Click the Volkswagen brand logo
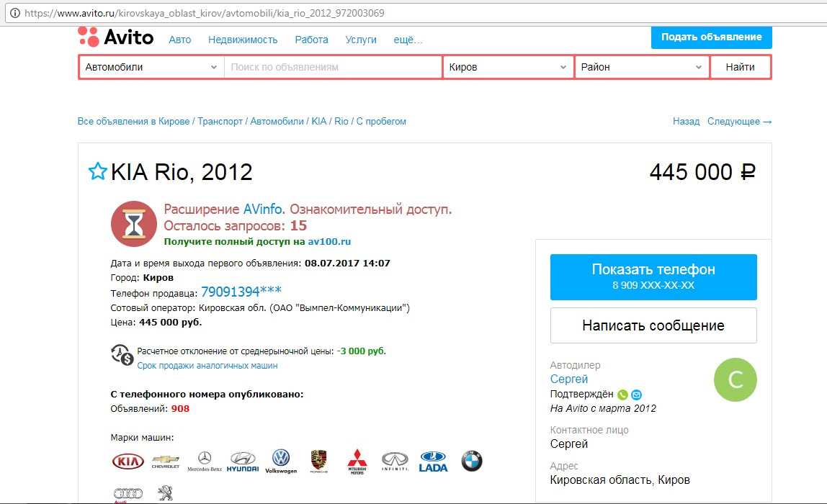This screenshot has height=504, width=827. 281,462
